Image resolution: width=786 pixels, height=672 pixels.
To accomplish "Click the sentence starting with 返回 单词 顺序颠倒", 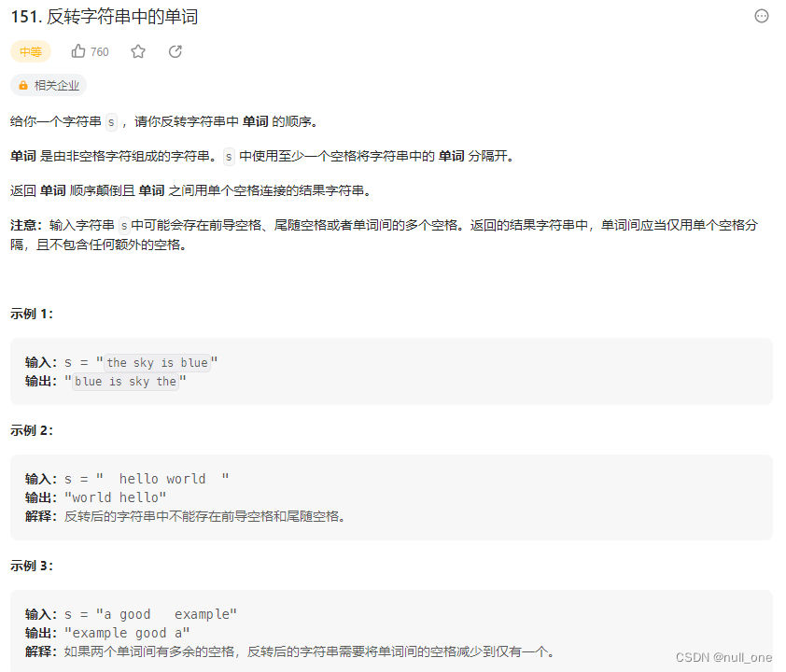I will click(190, 191).
